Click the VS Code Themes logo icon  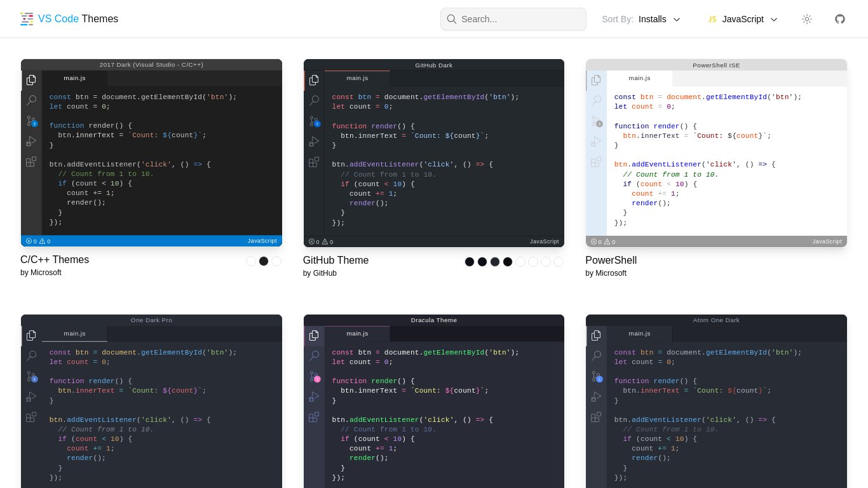point(27,19)
